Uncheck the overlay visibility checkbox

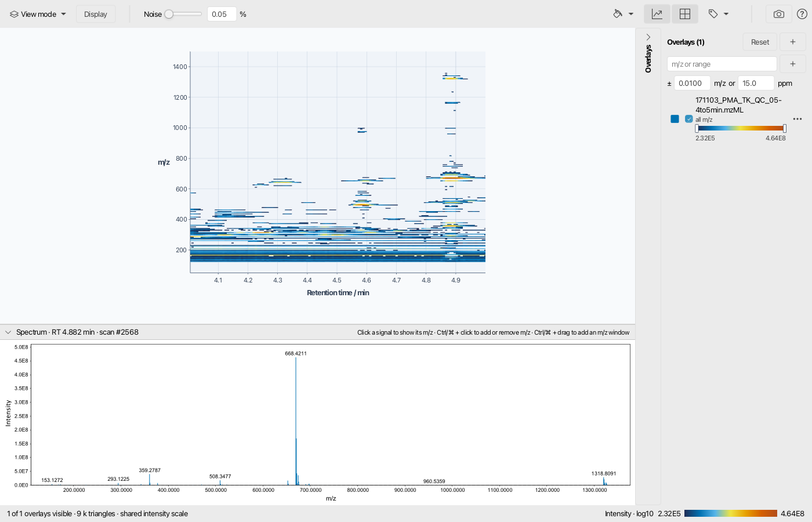[689, 119]
